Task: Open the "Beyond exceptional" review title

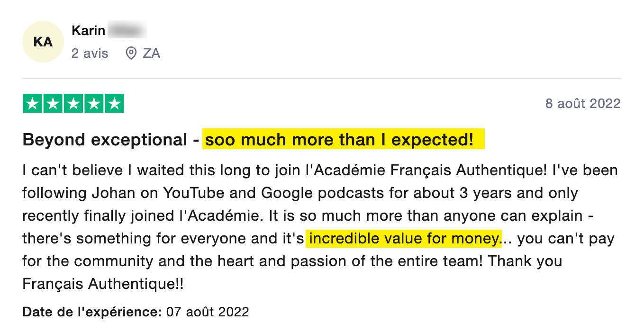Action: 105,140
